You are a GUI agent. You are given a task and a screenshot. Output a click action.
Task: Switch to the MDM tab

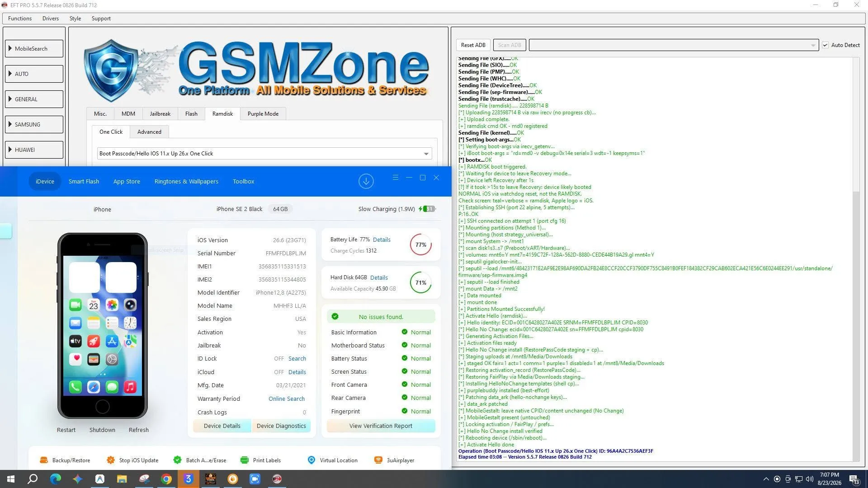[x=128, y=114]
